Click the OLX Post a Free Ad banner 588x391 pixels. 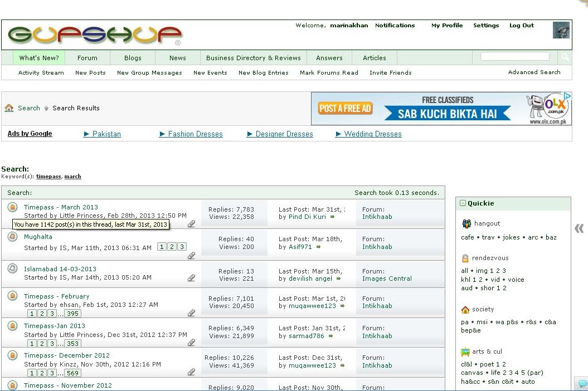[441, 109]
